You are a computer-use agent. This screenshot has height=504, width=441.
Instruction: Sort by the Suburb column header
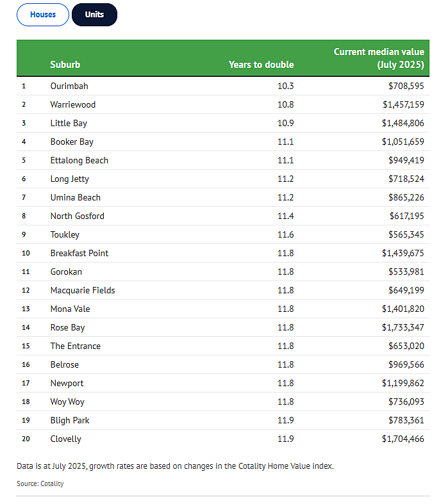click(x=65, y=65)
